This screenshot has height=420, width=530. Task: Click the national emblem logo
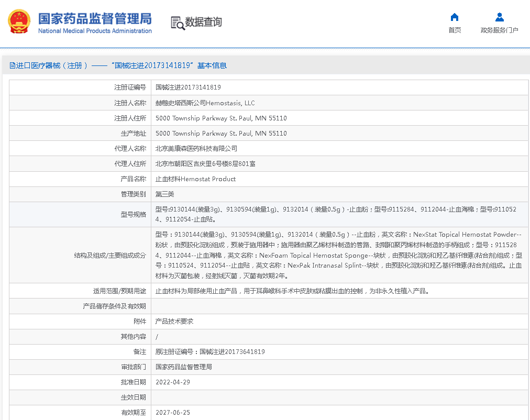click(x=19, y=21)
